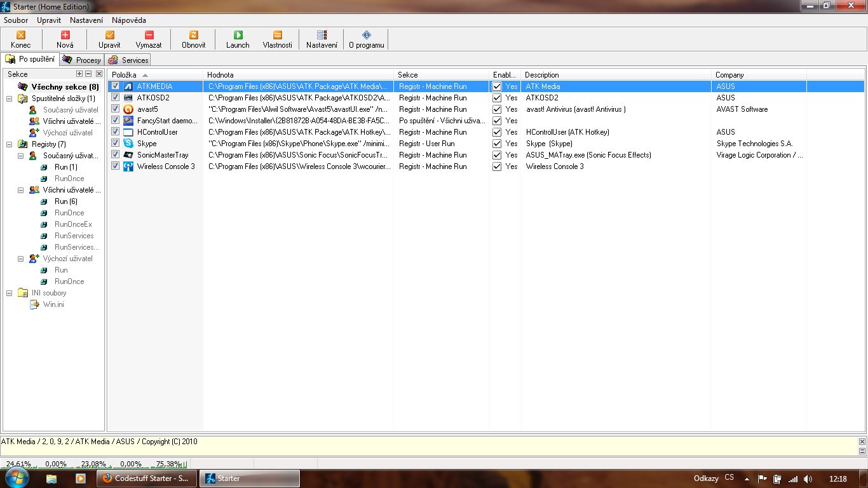The height and width of the screenshot is (488, 868).
Task: Click the CS language indicator
Action: [729, 478]
